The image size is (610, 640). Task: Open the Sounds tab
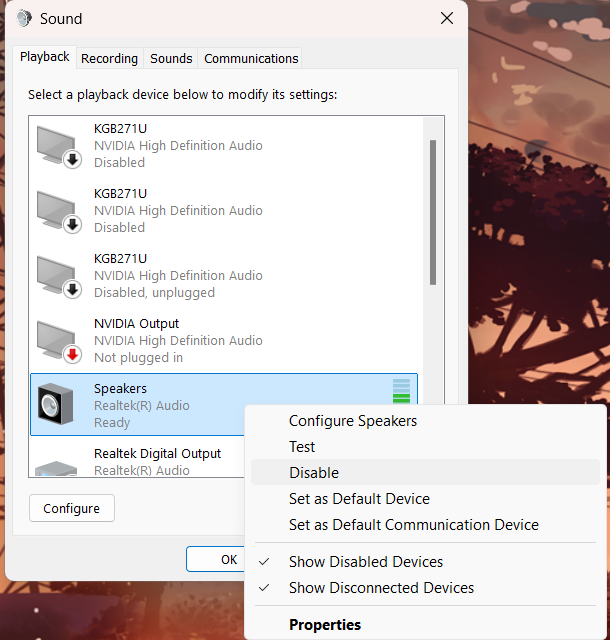[x=171, y=58]
